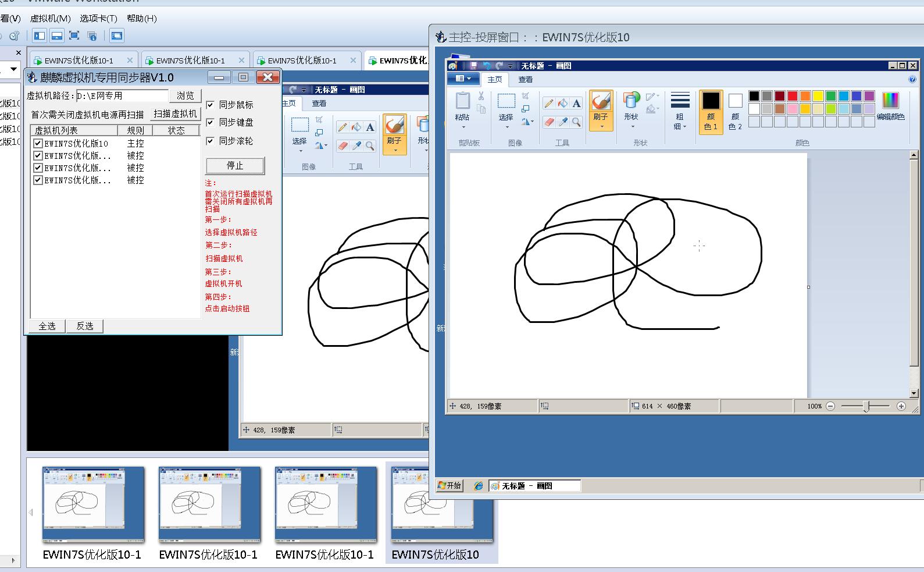Screen dimensions: 924x572
Task: Uncheck the EWIN7S优化版10 主控 row checkbox
Action: pos(38,143)
